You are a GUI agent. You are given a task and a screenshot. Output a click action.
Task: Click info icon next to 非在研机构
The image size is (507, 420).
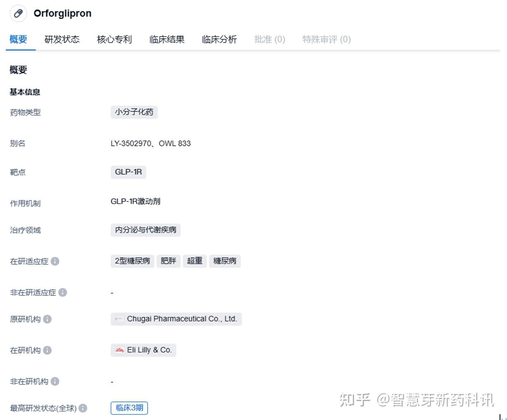pos(55,381)
